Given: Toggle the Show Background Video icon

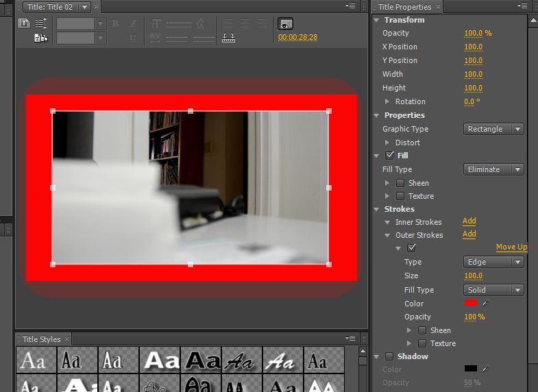Looking at the screenshot, I should click(x=286, y=23).
